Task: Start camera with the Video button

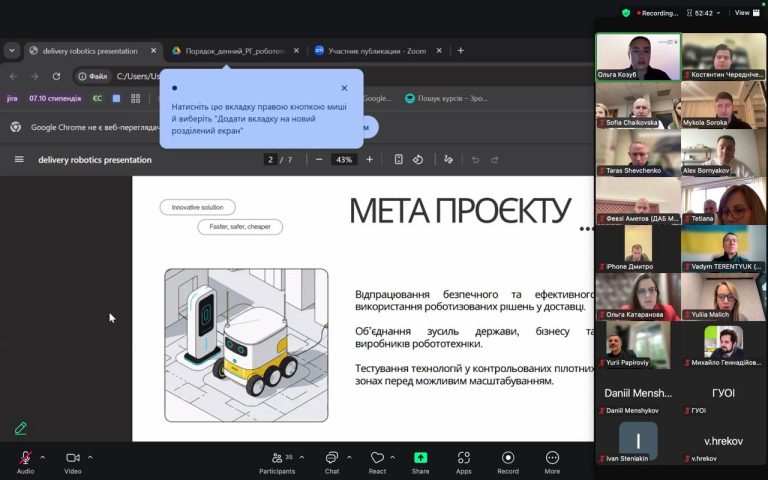Action: click(x=73, y=459)
